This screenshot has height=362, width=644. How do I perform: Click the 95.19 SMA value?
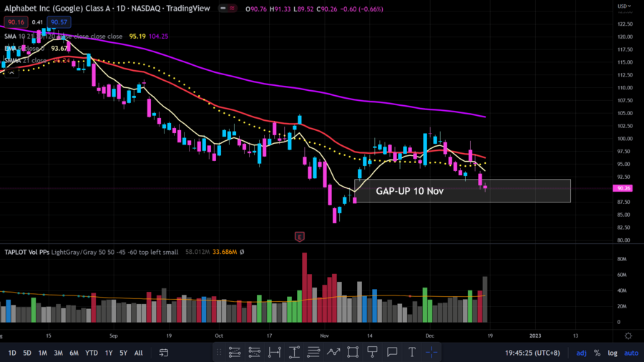[x=137, y=36]
